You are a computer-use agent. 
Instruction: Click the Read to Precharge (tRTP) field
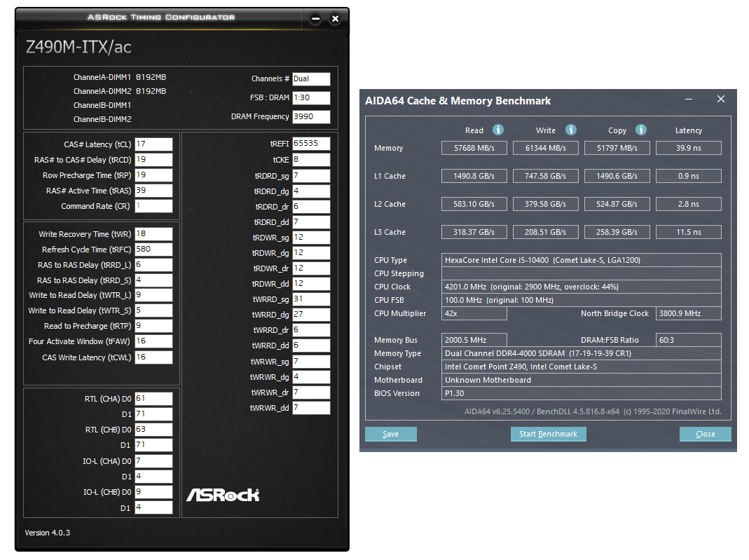[x=153, y=325]
